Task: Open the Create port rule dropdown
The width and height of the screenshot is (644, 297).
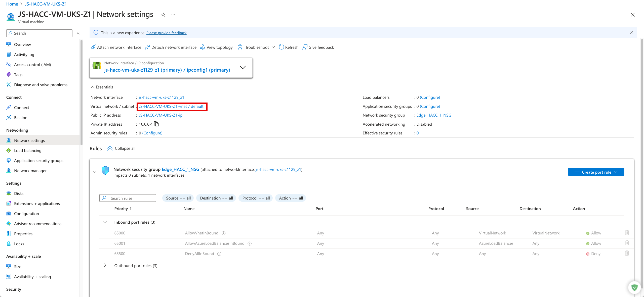Action: click(x=596, y=172)
